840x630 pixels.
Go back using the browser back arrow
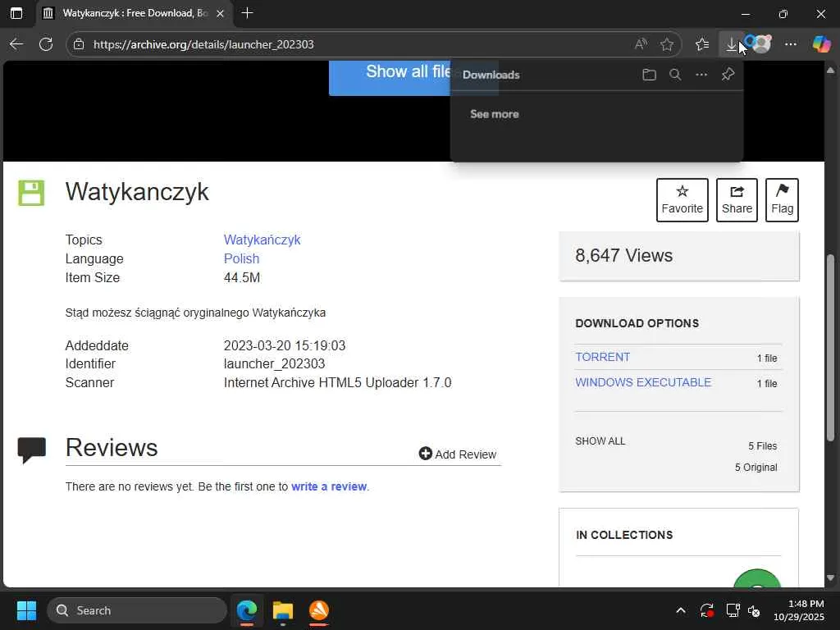[x=16, y=44]
